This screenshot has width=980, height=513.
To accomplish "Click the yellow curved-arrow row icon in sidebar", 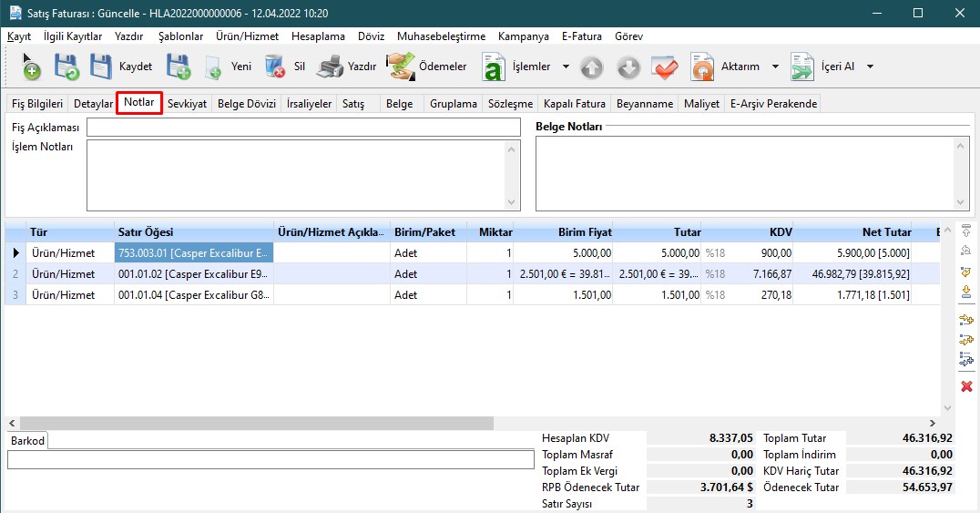I will 966,272.
